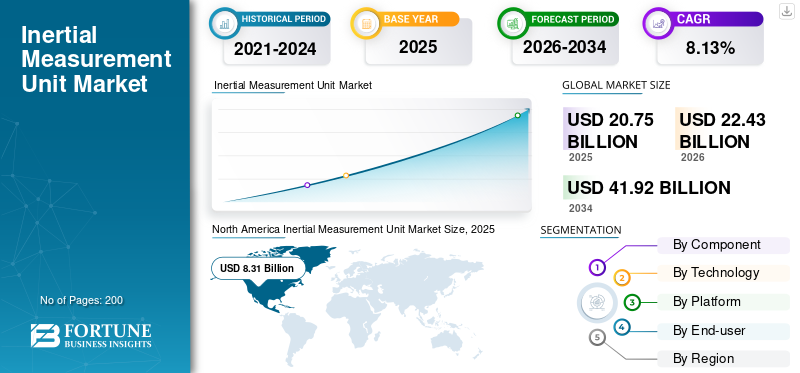Click the green marker on growth chart

[517, 115]
